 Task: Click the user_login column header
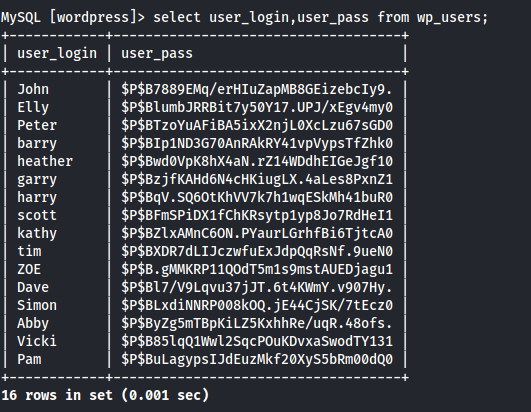tap(57, 53)
